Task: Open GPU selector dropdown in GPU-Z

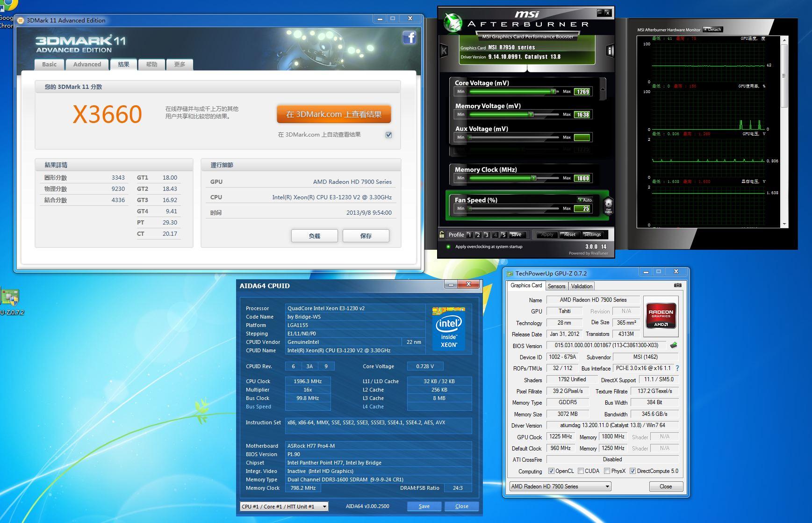Action: [560, 487]
